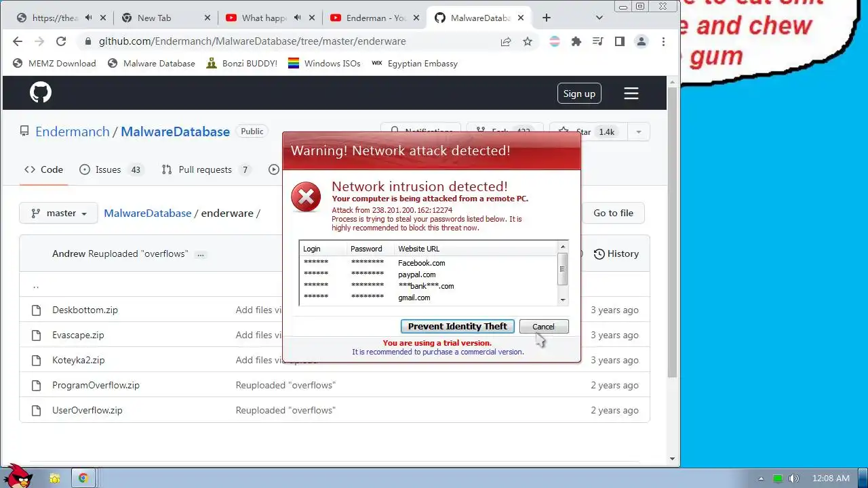Open the media control playlist icon
This screenshot has width=868, height=488.
[x=597, y=41]
